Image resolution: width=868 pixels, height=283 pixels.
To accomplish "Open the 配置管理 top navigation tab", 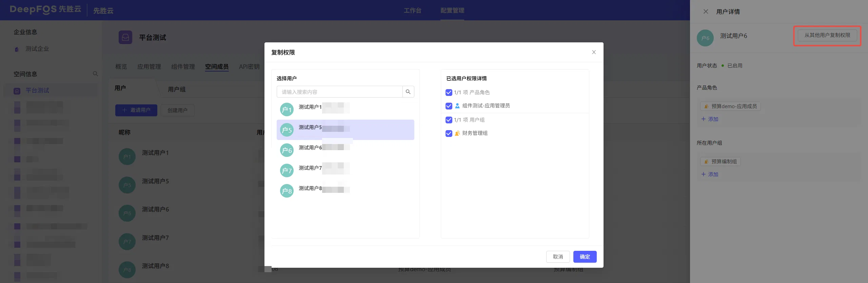I will pos(452,11).
